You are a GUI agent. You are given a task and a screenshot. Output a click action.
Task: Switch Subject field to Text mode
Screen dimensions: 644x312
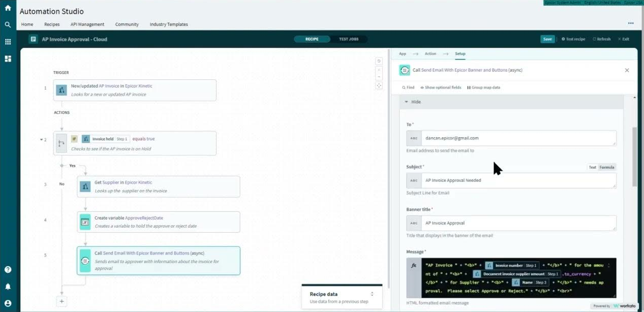[592, 167]
